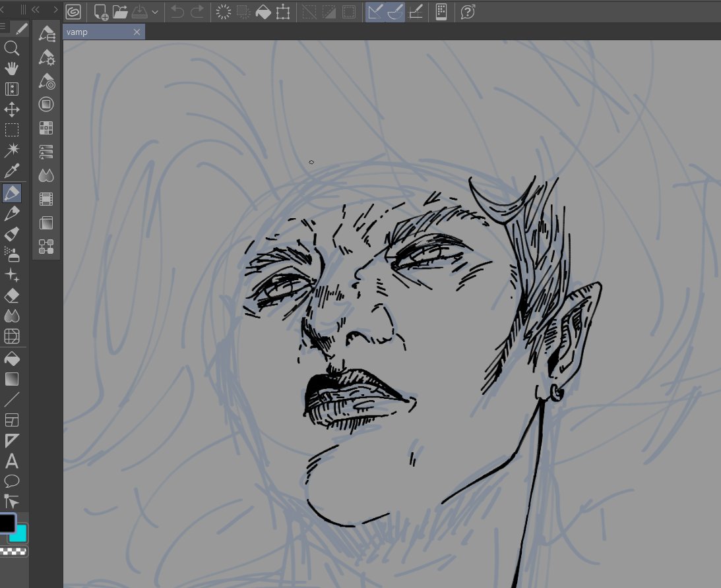This screenshot has width=721, height=588.
Task: Open help with the question mark button
Action: pos(468,11)
